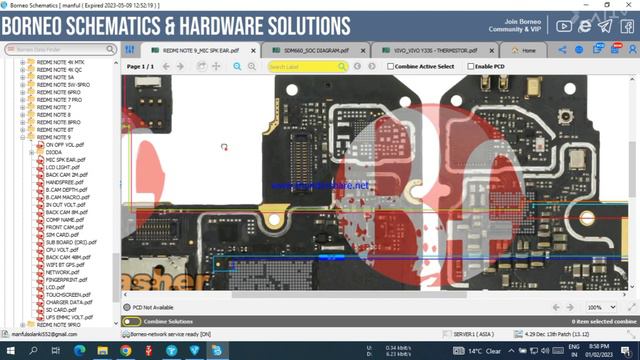Click the horizontal scrollbar under the schematic
640x360 pixels.
click(349, 295)
